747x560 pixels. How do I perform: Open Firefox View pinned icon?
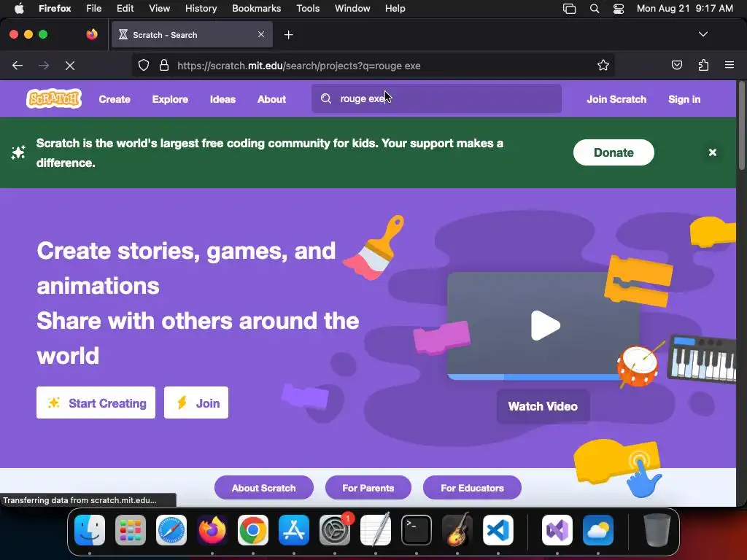(92, 34)
